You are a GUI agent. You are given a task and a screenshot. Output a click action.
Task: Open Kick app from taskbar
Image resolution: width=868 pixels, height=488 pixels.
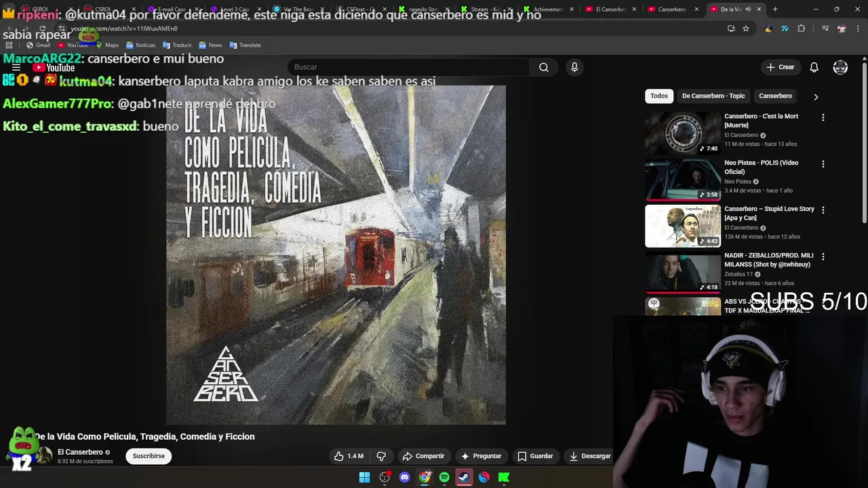coord(504,477)
